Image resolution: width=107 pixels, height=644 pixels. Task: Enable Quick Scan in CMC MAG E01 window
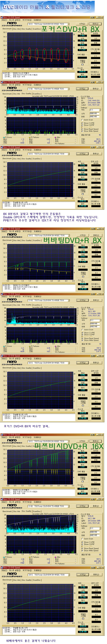pos(82,120)
